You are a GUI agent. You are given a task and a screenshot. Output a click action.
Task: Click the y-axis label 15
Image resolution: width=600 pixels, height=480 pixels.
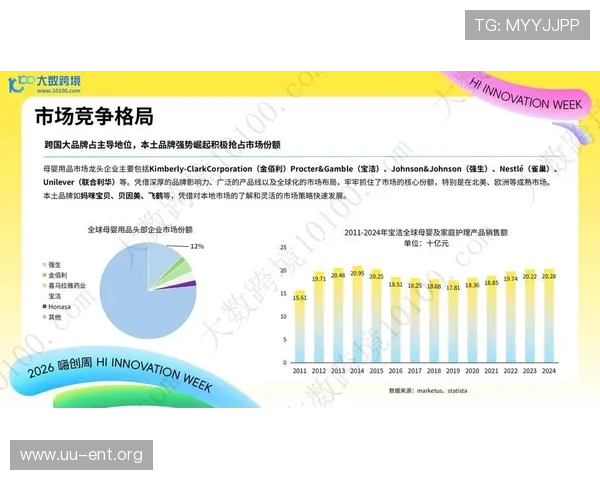[283, 293]
